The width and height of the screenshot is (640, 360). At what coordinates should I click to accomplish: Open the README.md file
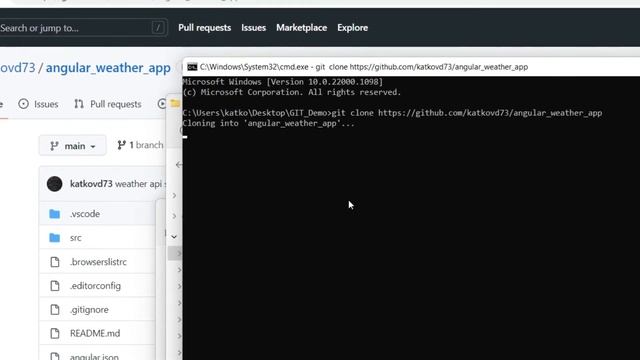pos(95,333)
